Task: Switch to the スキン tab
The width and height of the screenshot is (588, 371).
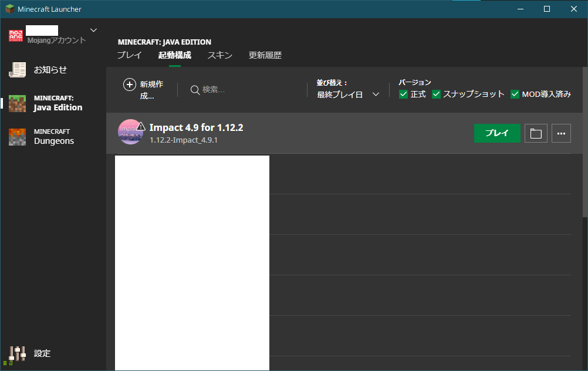Action: pos(219,56)
